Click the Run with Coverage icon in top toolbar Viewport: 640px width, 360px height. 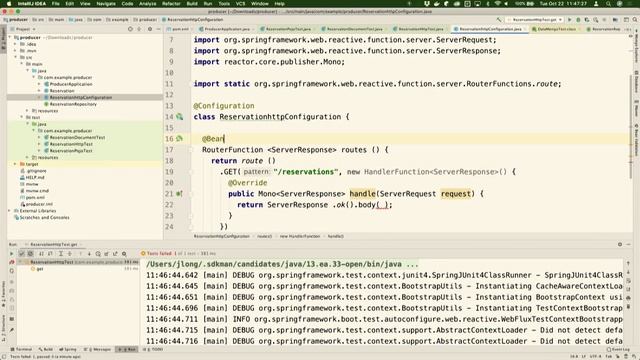coord(587,20)
